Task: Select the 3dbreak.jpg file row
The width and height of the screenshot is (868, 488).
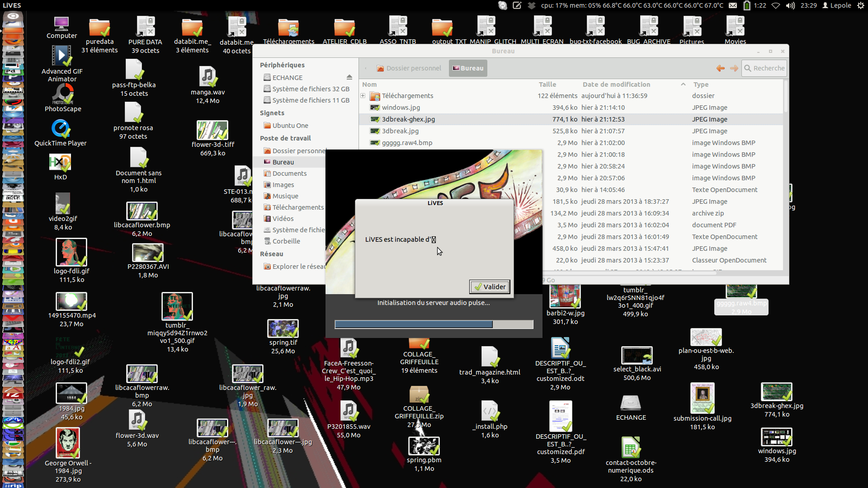Action: (400, 131)
